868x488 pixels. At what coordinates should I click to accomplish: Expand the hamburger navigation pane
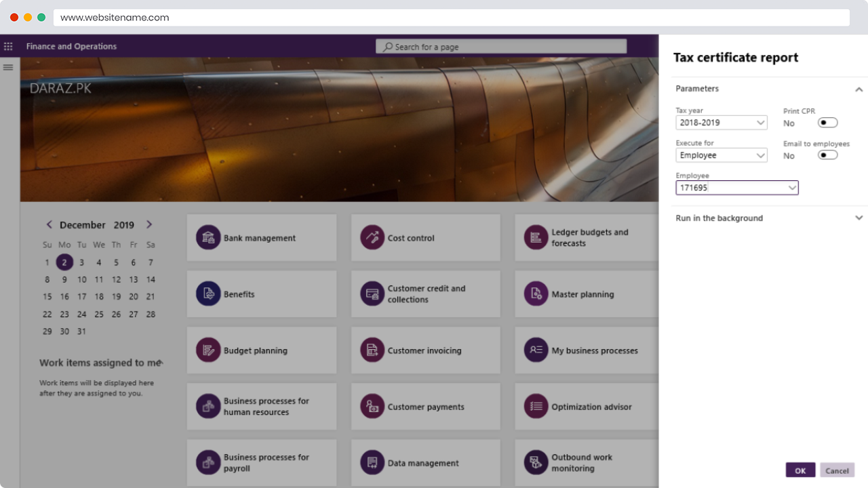pyautogui.click(x=8, y=67)
